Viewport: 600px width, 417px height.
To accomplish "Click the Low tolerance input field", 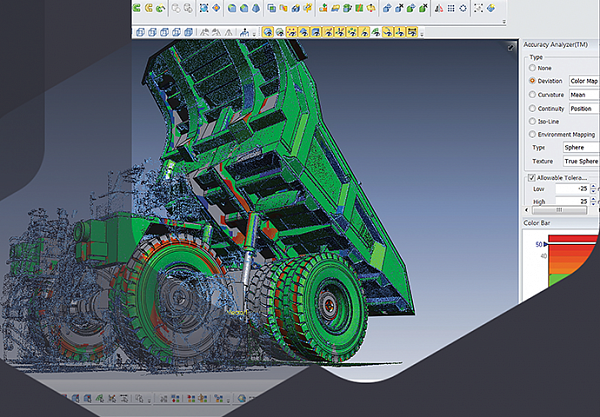I will pyautogui.click(x=573, y=188).
